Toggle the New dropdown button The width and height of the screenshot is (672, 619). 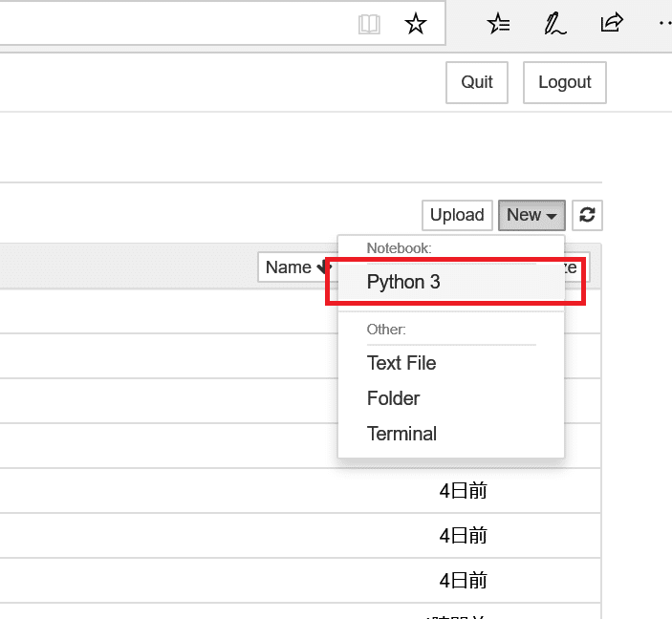[x=531, y=215]
